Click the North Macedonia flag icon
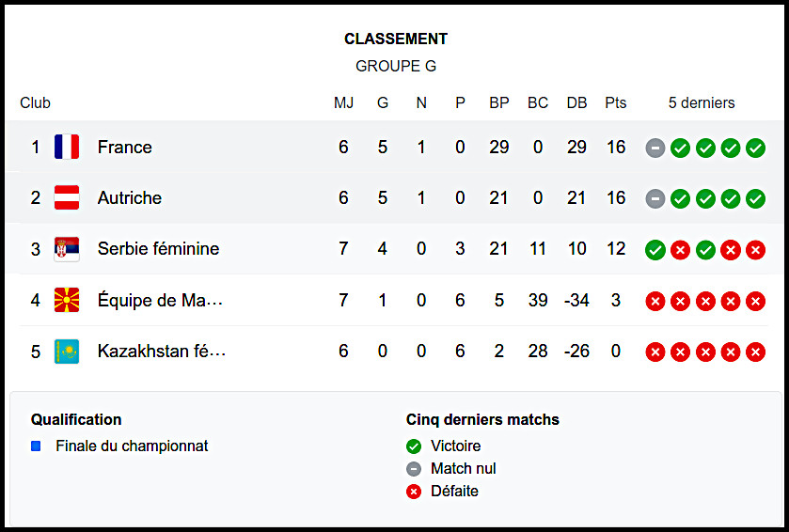The image size is (789, 532). (x=66, y=301)
